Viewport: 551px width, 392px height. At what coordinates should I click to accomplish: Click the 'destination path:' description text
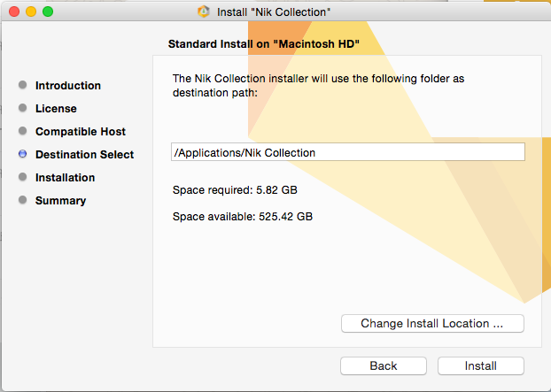pyautogui.click(x=215, y=93)
